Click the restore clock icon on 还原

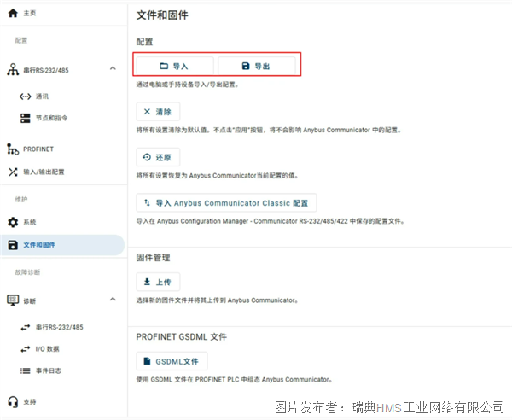coord(147,157)
